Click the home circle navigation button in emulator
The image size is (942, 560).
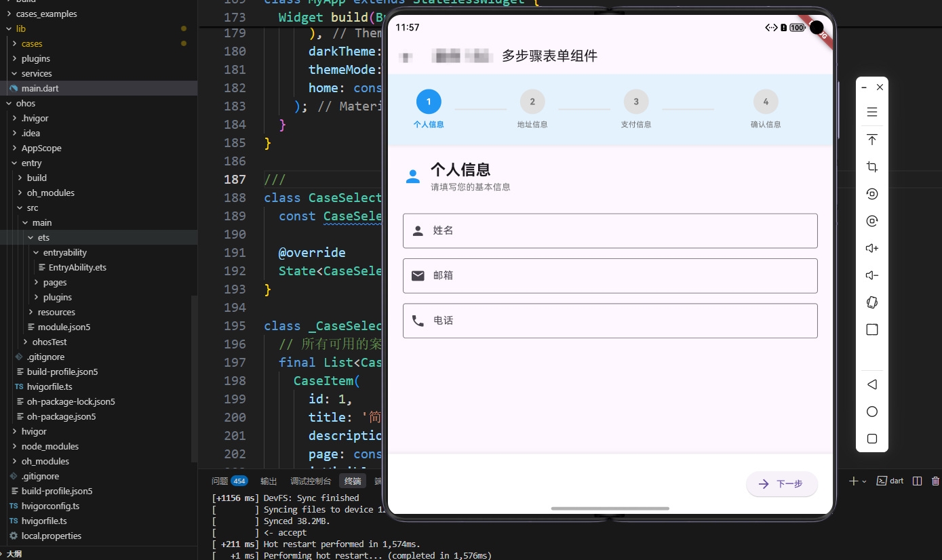click(x=872, y=412)
